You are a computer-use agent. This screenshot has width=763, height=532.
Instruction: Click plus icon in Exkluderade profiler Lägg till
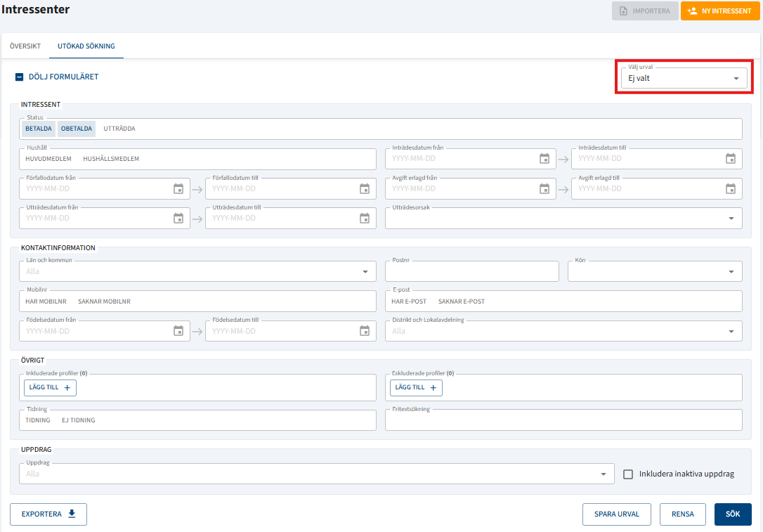point(433,387)
